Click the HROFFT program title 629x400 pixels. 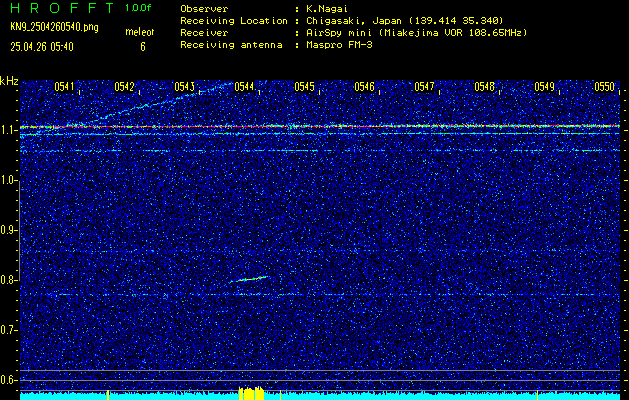click(62, 8)
